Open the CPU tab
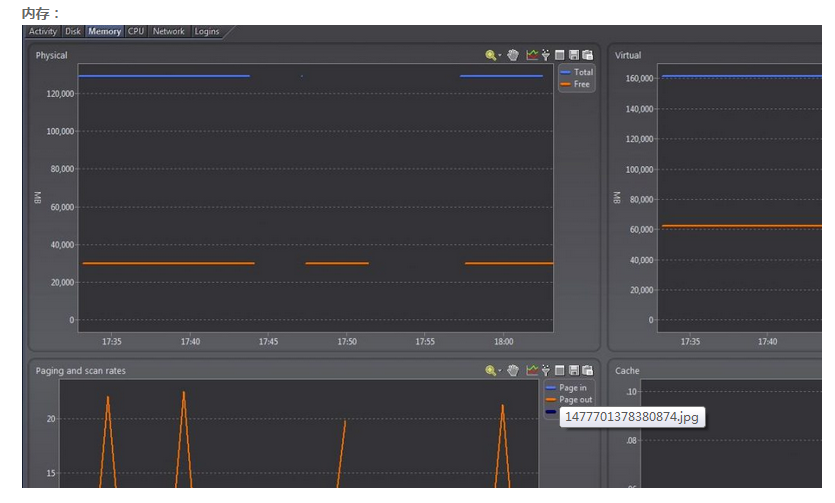Screen dimensions: 835x503 click(136, 31)
